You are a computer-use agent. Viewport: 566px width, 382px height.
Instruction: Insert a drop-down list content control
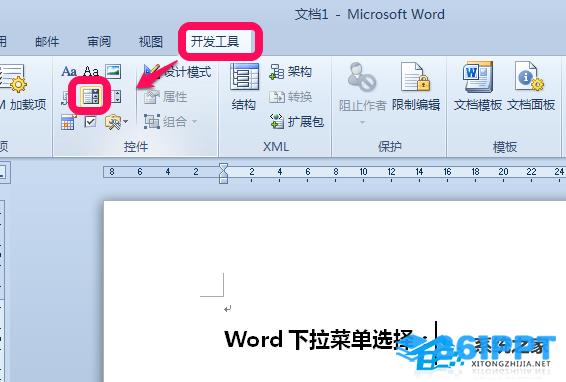click(x=116, y=97)
